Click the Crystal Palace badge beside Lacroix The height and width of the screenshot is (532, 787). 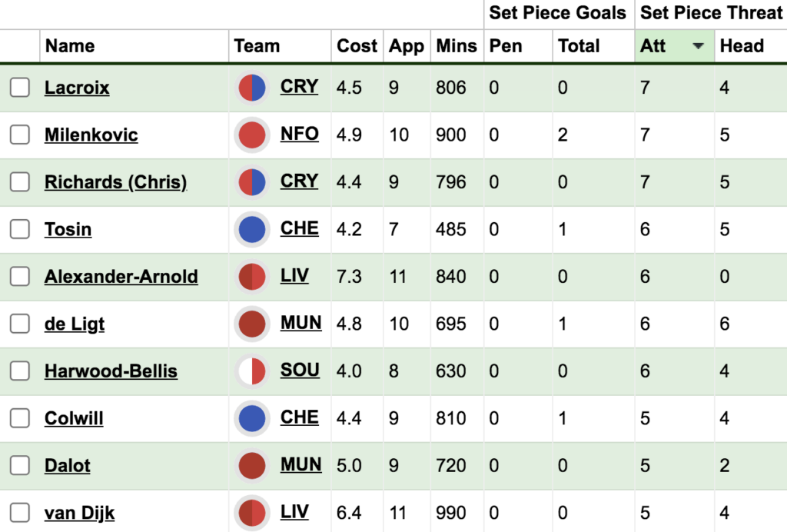(x=251, y=88)
